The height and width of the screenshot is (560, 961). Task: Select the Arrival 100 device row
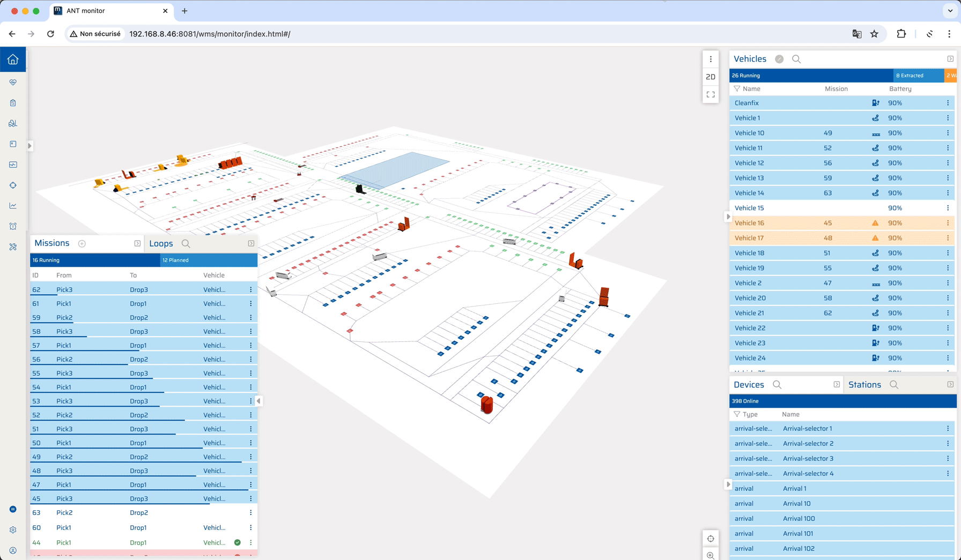pyautogui.click(x=843, y=518)
